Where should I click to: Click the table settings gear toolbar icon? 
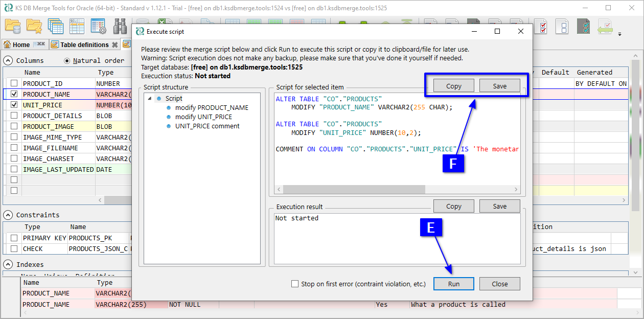[x=98, y=26]
